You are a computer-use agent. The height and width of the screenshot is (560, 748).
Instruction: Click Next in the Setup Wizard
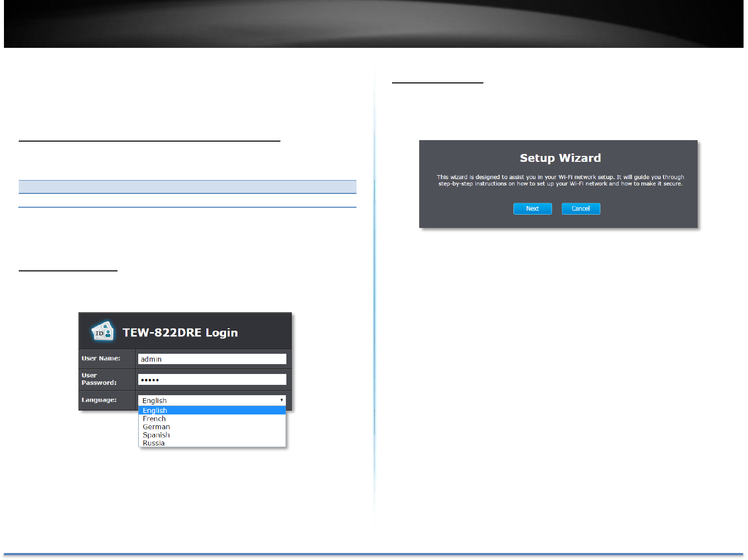pos(532,209)
